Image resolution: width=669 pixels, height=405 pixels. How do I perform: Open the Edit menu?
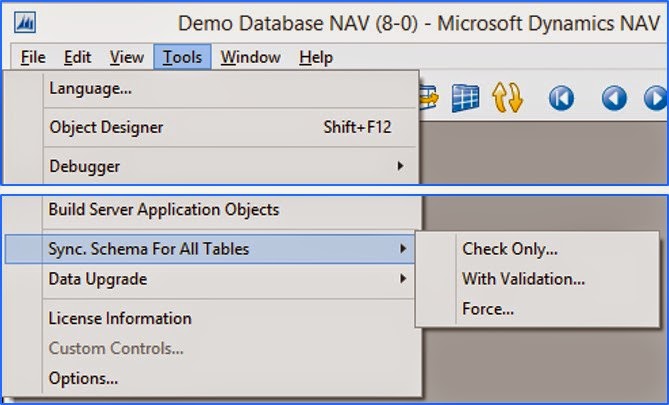(x=77, y=57)
